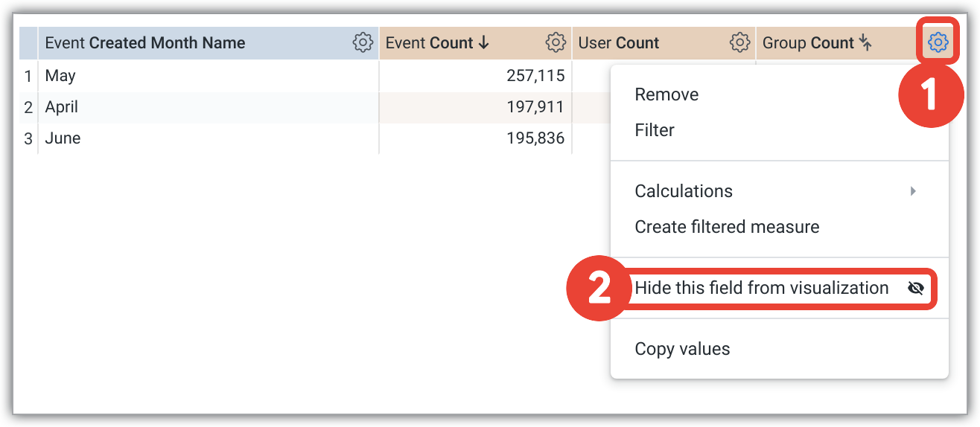Select Create filtered measure
980x427 pixels.
click(727, 227)
